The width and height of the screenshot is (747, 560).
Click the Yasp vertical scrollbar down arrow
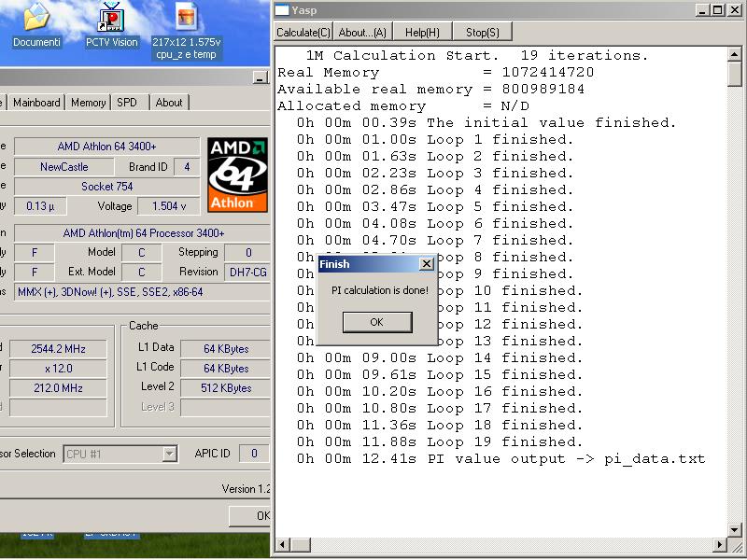[735, 529]
